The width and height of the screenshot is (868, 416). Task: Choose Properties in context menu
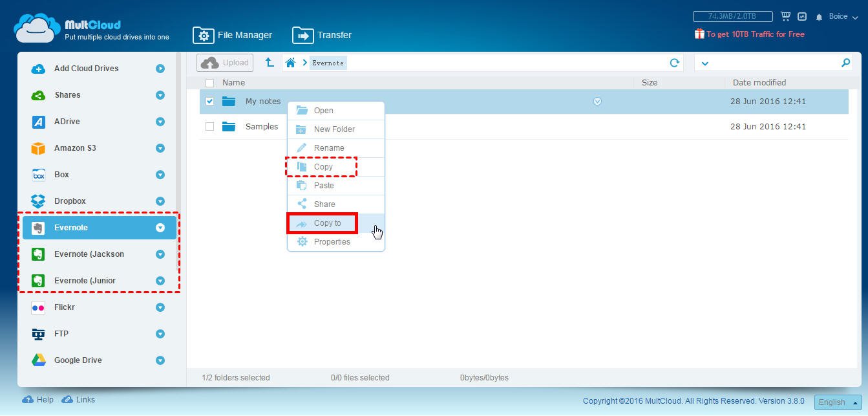(336, 242)
